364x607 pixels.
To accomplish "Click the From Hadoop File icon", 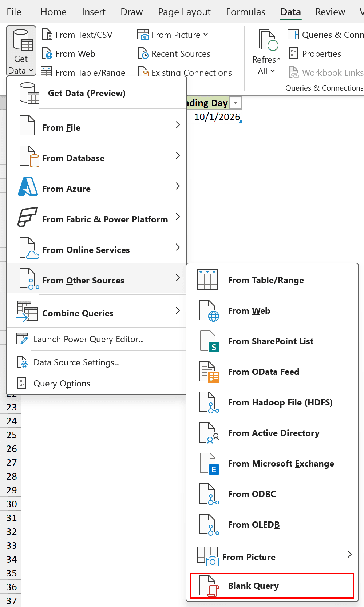I will coord(209,402).
